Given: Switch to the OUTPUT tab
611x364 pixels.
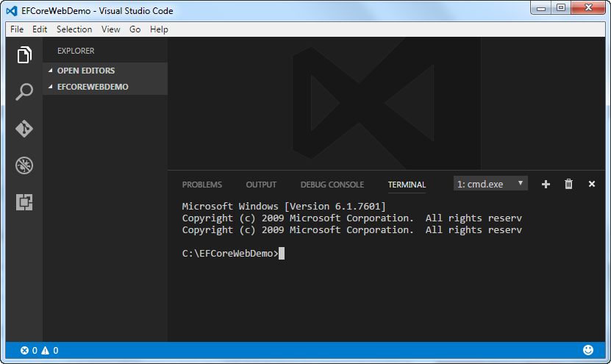Looking at the screenshot, I should (261, 185).
